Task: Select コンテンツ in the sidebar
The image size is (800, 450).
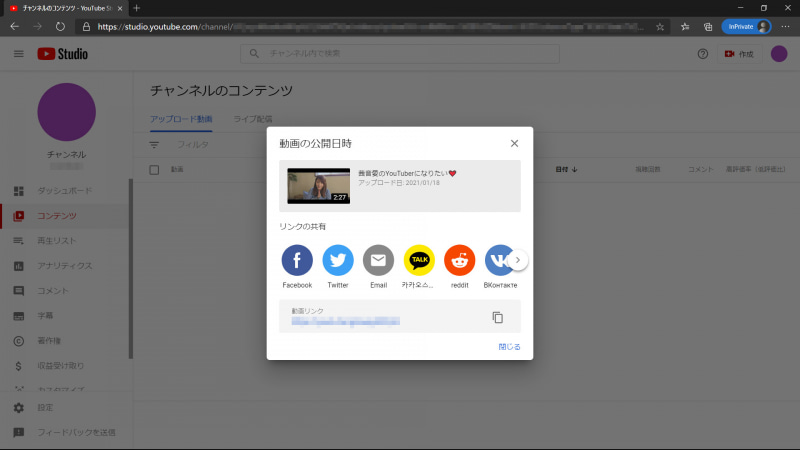Action: 64,216
